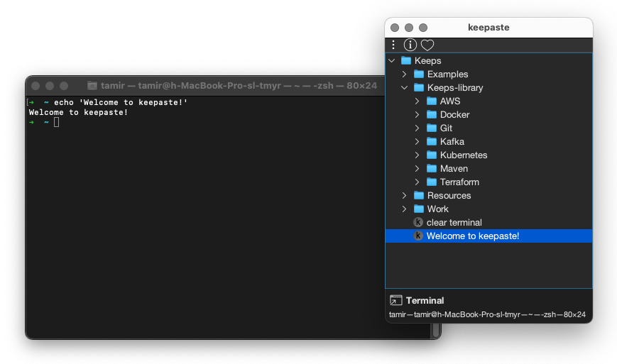Expand the Examples folder chevron
This screenshot has height=364, width=617.
(x=404, y=74)
